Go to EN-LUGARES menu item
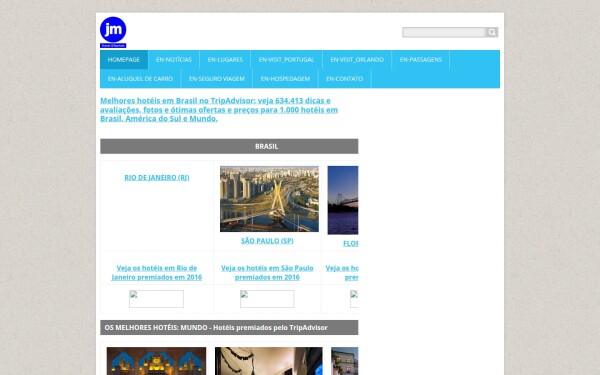 coord(225,60)
